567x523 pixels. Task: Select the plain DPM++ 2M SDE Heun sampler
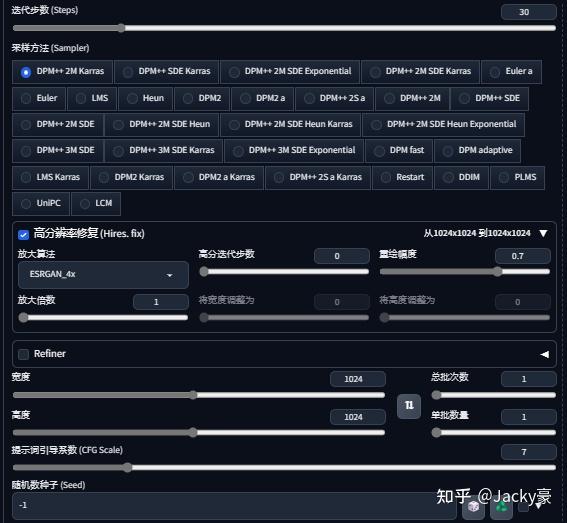point(161,125)
